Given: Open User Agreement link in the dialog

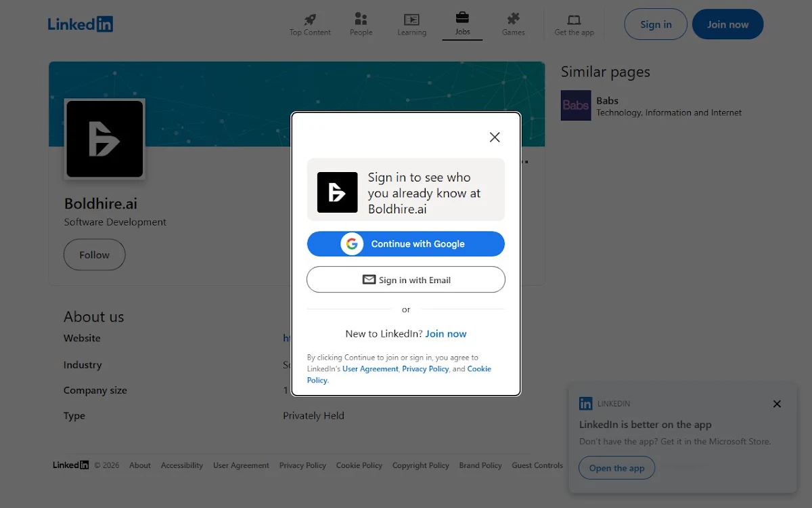Looking at the screenshot, I should click(x=370, y=369).
